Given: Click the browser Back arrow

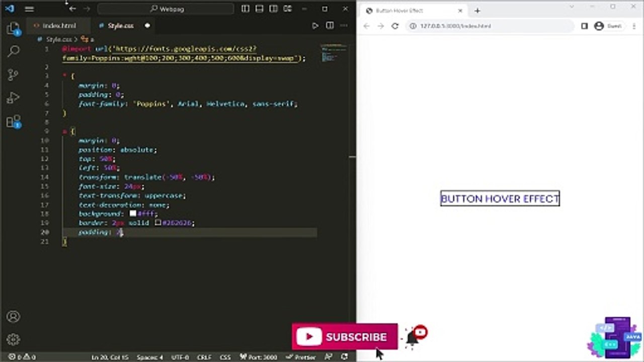Looking at the screenshot, I should coord(367,26).
